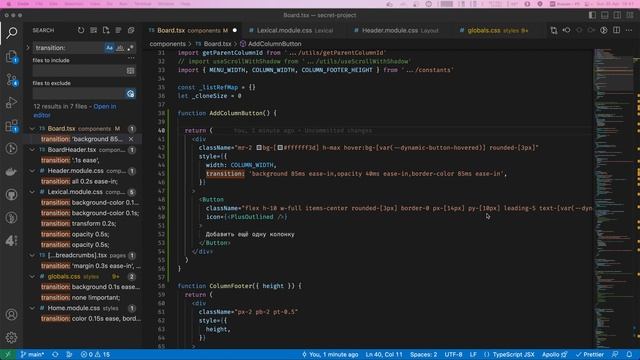Collapse Home.module.css results group
This screenshot has width=640, height=360.
(32, 308)
